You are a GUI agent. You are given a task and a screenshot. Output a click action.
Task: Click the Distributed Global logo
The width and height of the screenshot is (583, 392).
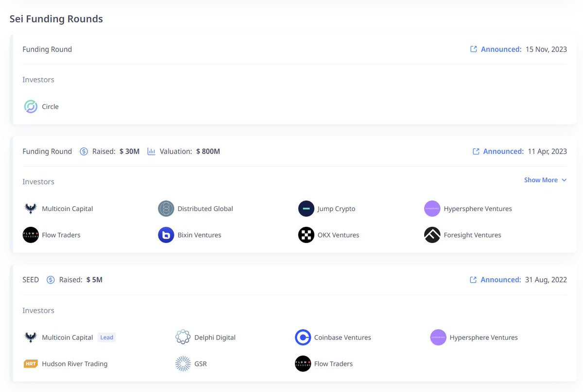click(x=166, y=209)
